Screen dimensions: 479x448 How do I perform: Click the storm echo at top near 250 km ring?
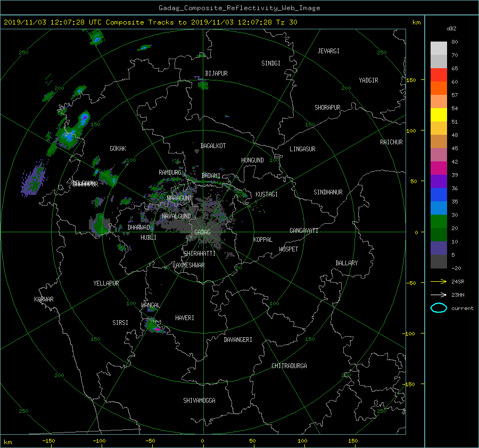[97, 38]
